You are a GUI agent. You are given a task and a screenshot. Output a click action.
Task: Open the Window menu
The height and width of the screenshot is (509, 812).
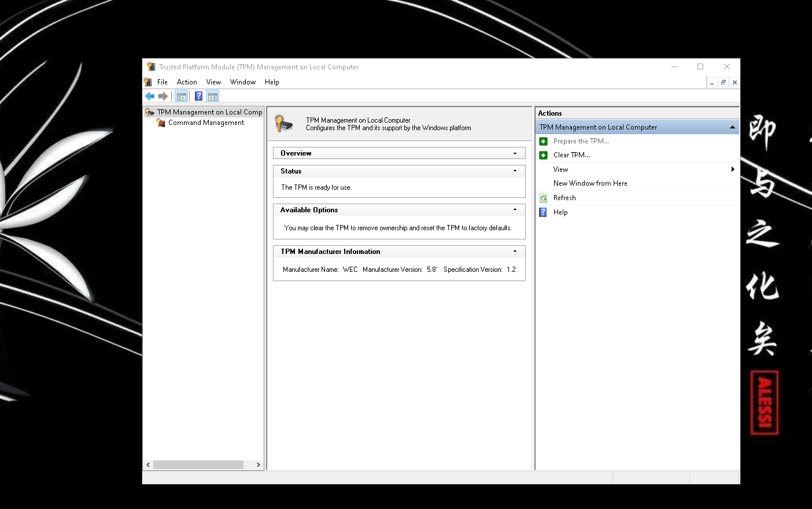pyautogui.click(x=243, y=82)
